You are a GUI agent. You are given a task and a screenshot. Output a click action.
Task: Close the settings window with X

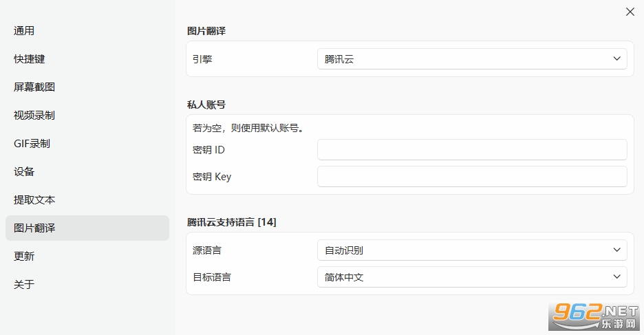[630, 12]
